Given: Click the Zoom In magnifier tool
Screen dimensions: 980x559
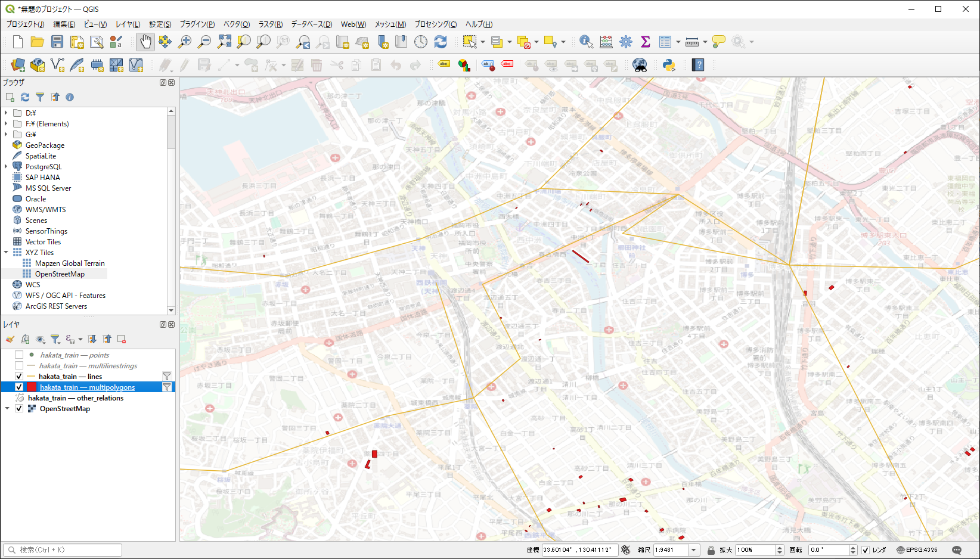Looking at the screenshot, I should [185, 42].
